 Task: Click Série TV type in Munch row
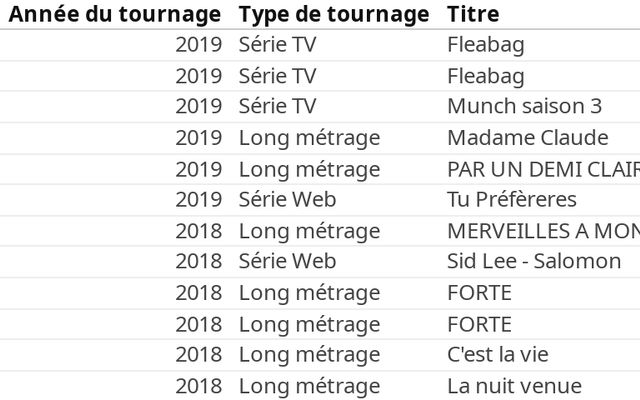tap(277, 107)
